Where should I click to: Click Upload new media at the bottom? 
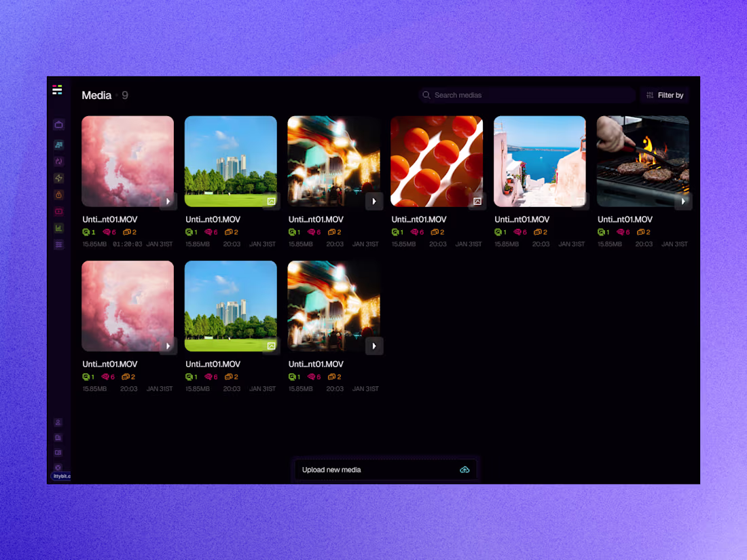click(x=385, y=470)
